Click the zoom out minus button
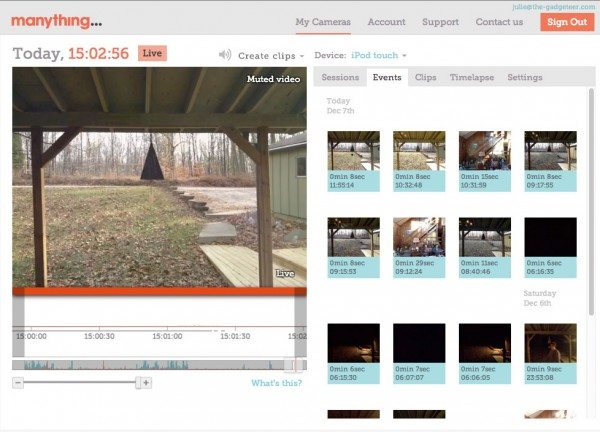 pos(18,382)
